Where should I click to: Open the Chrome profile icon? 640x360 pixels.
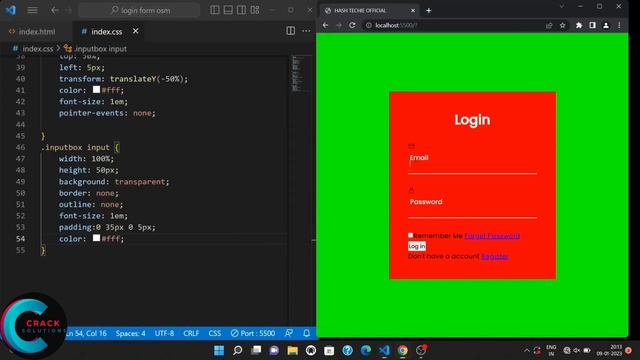click(x=606, y=25)
